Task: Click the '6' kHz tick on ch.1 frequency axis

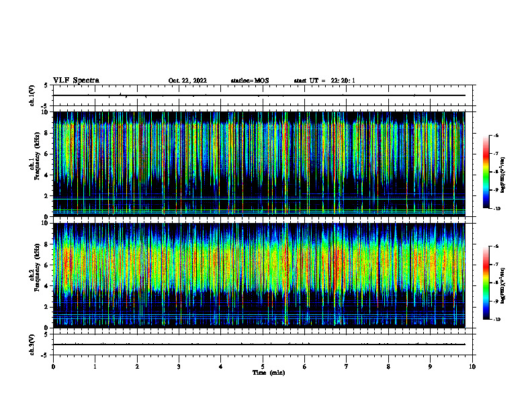Action: pyautogui.click(x=47, y=154)
